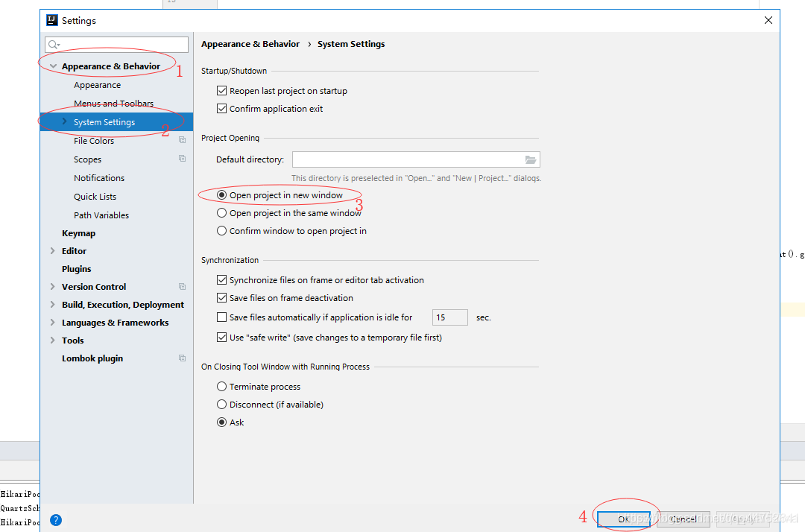
Task: Select Open project in new window
Action: [x=222, y=195]
